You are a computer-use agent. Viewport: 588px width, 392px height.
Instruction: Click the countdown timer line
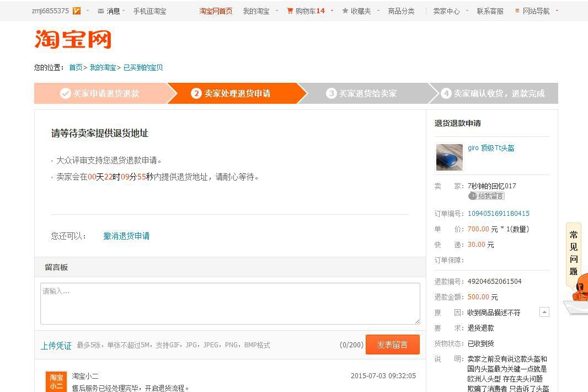[158, 177]
